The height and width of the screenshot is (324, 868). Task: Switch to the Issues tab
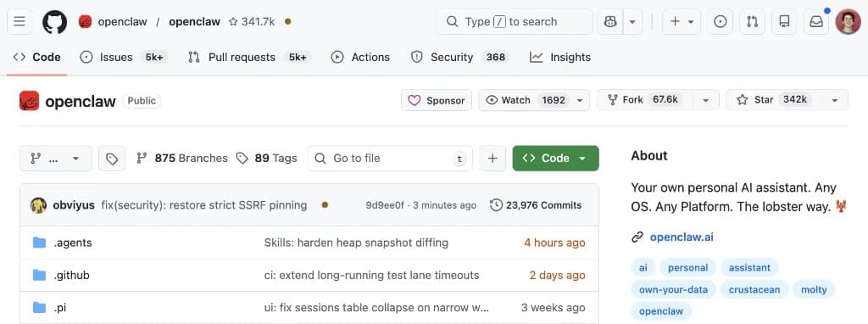point(124,57)
